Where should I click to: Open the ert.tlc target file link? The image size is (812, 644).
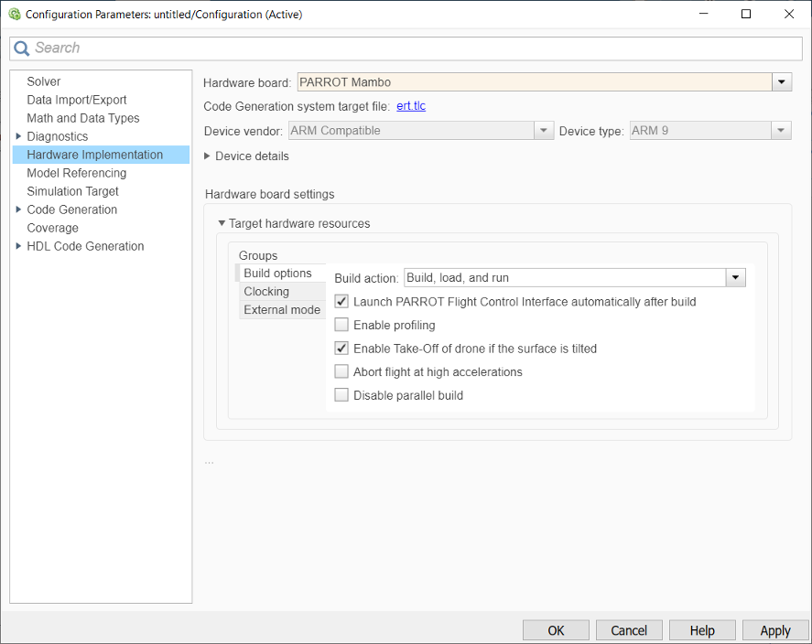(x=411, y=106)
